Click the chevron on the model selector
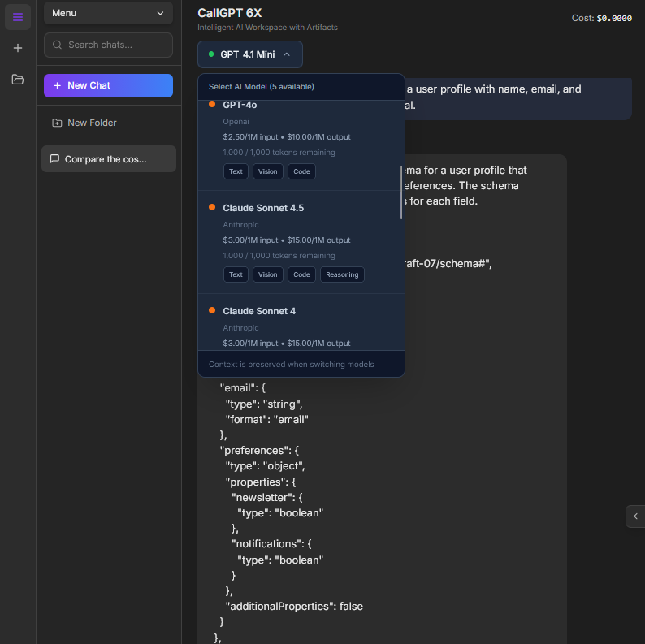Screen dimensions: 645x644 tap(287, 54)
